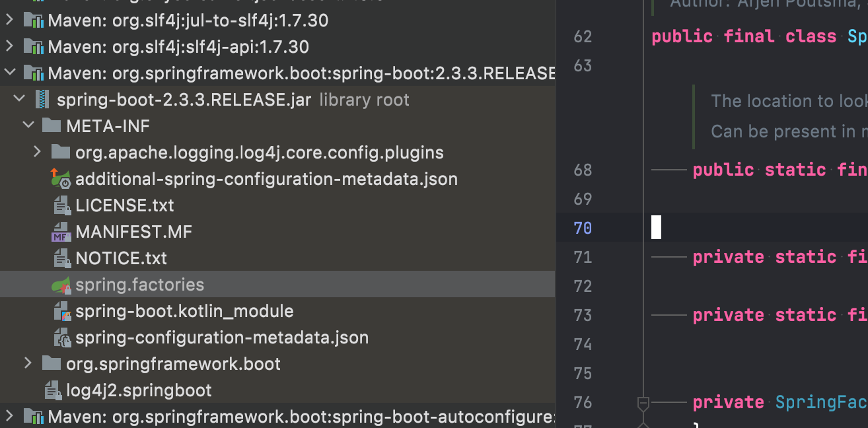
Task: Click the spring-boot jar archive icon
Action: (42, 100)
